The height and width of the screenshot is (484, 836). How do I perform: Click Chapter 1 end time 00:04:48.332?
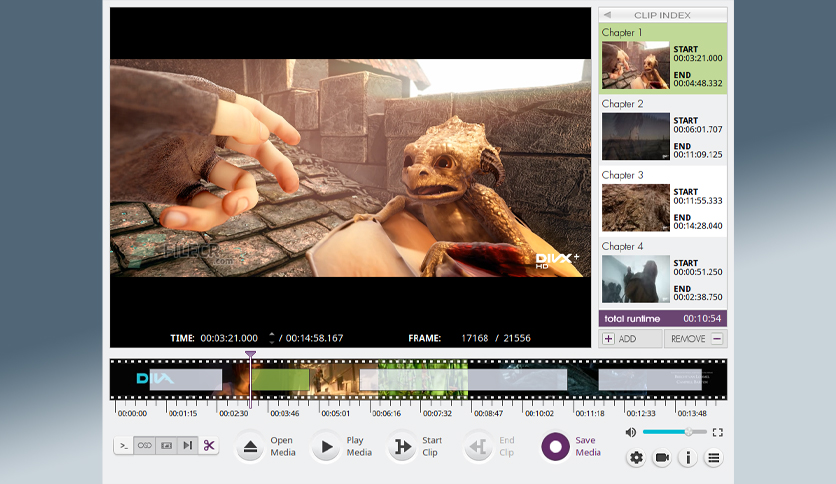(697, 83)
